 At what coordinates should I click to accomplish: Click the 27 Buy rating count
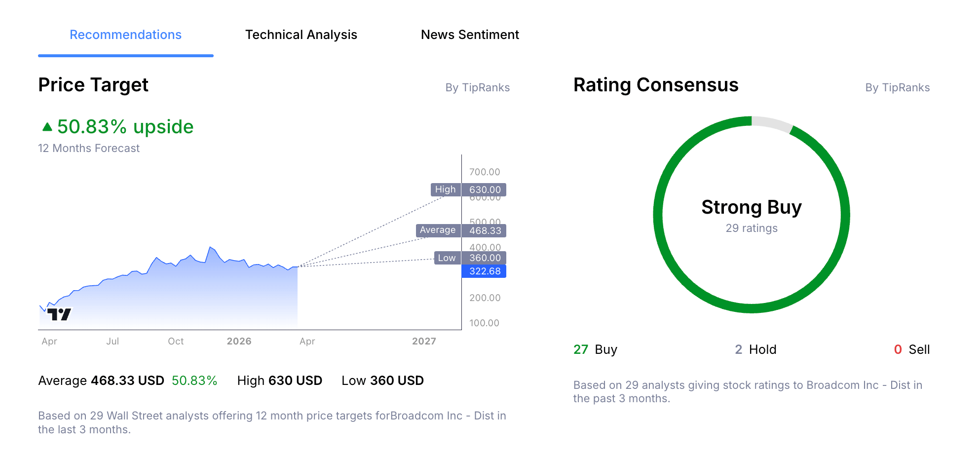[x=595, y=349]
